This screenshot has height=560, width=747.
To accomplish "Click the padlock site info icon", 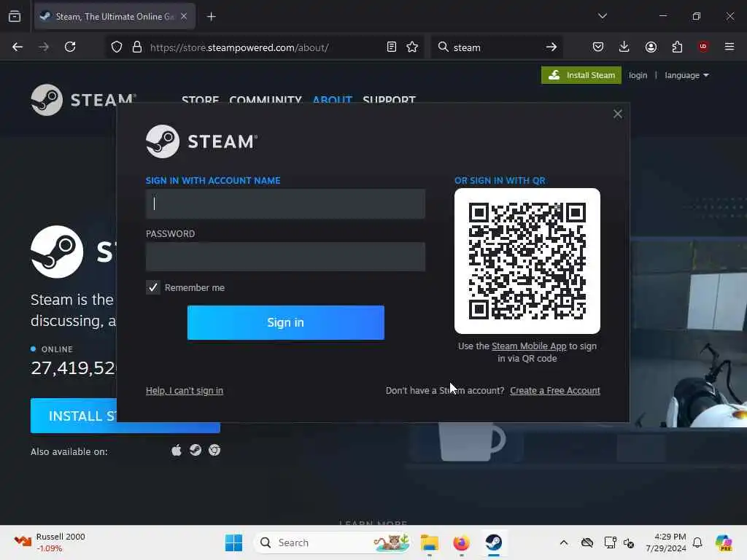I will point(137,47).
